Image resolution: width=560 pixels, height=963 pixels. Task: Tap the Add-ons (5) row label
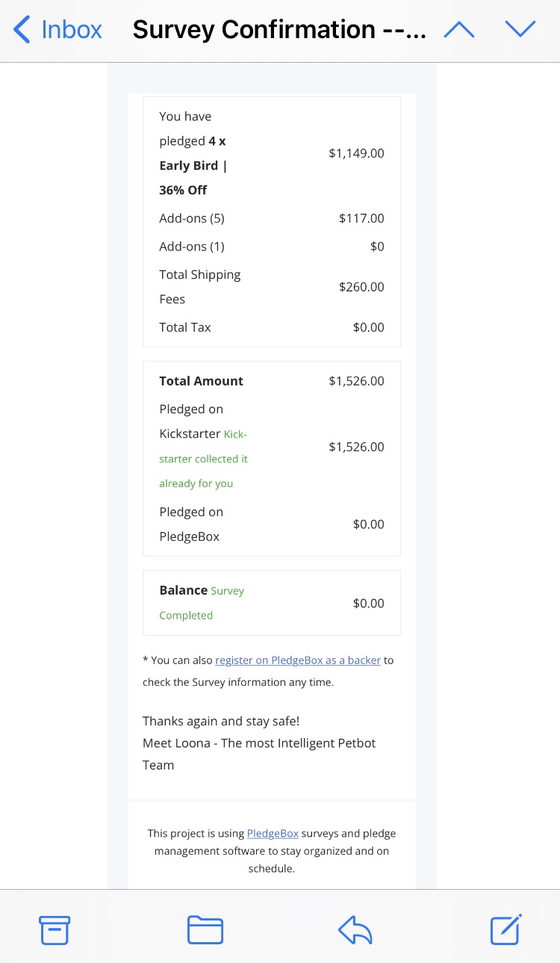click(x=192, y=219)
